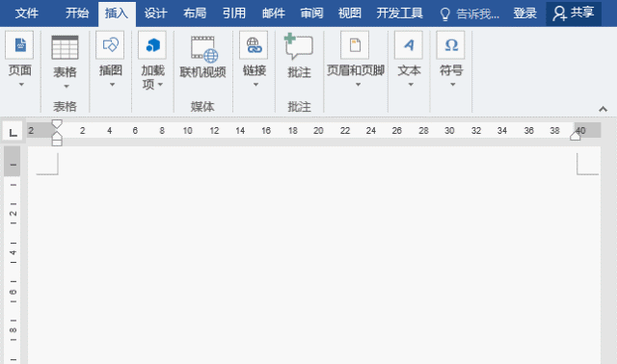Switch to the 引用 References tab
Screen dimensions: 617x364
click(234, 13)
